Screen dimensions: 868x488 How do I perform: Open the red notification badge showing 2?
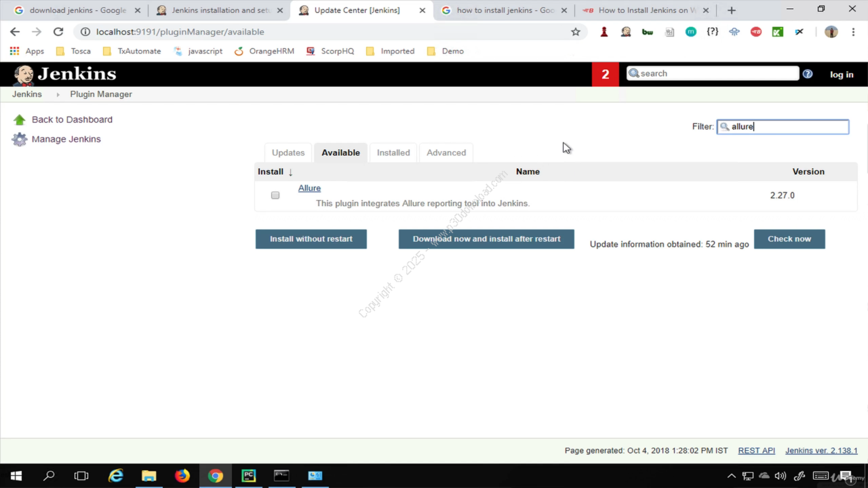606,75
